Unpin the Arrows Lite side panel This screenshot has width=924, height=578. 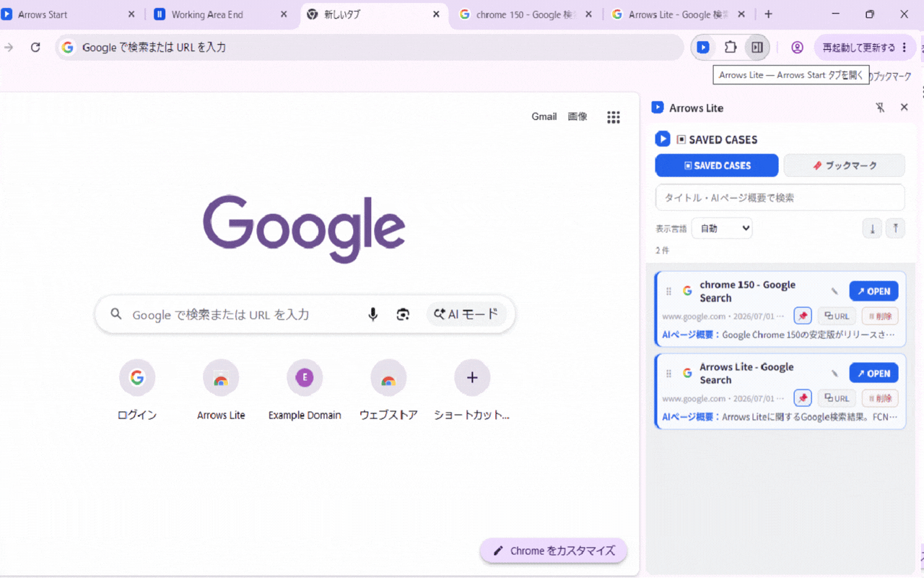coord(880,108)
